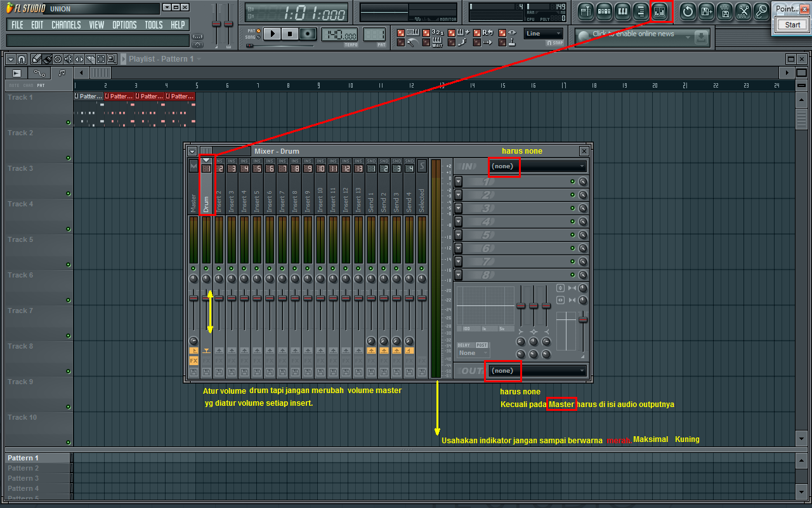Image resolution: width=812 pixels, height=508 pixels.
Task: Click the Master track volume fader
Action: pos(193,297)
